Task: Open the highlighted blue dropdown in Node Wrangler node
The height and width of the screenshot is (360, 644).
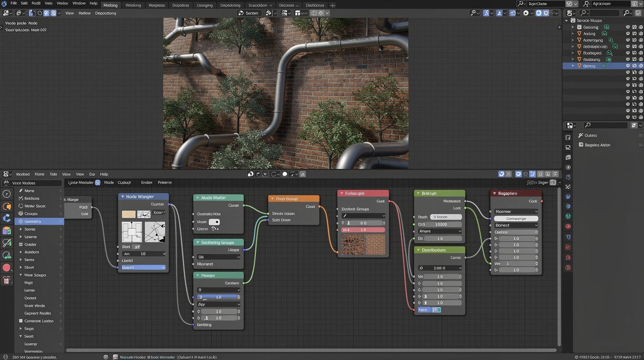Action: pyautogui.click(x=143, y=267)
